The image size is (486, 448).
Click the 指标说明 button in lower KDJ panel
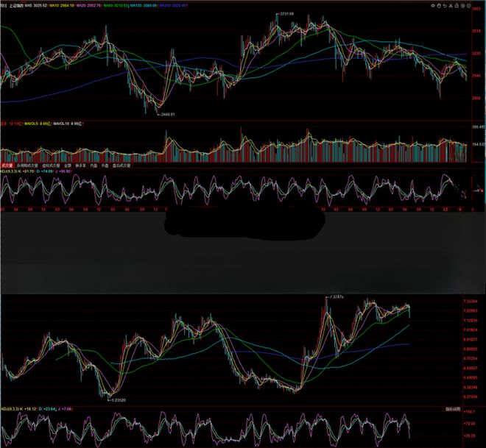453,409
